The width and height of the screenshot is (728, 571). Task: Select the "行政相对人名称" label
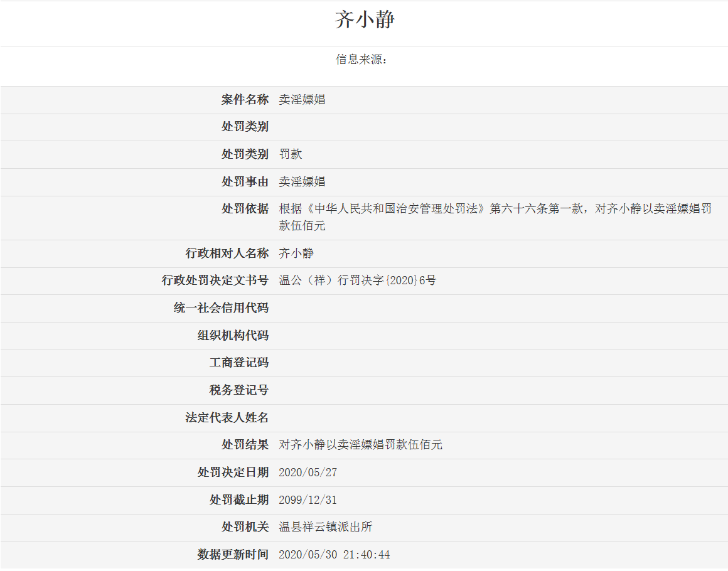(x=227, y=253)
